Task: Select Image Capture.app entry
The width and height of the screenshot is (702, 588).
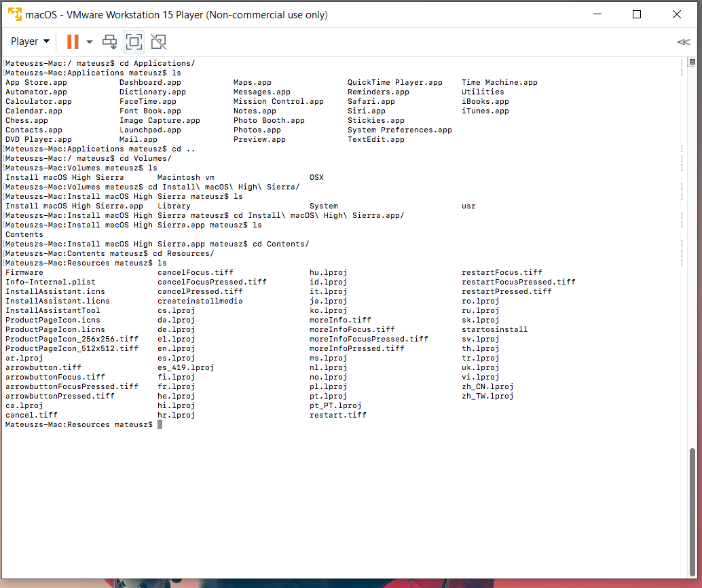Action: pyautogui.click(x=160, y=120)
